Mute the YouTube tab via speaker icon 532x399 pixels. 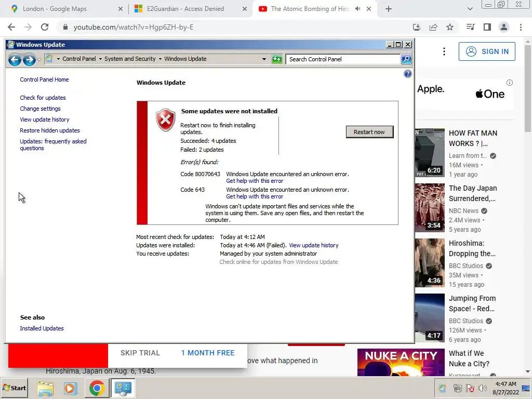point(358,9)
